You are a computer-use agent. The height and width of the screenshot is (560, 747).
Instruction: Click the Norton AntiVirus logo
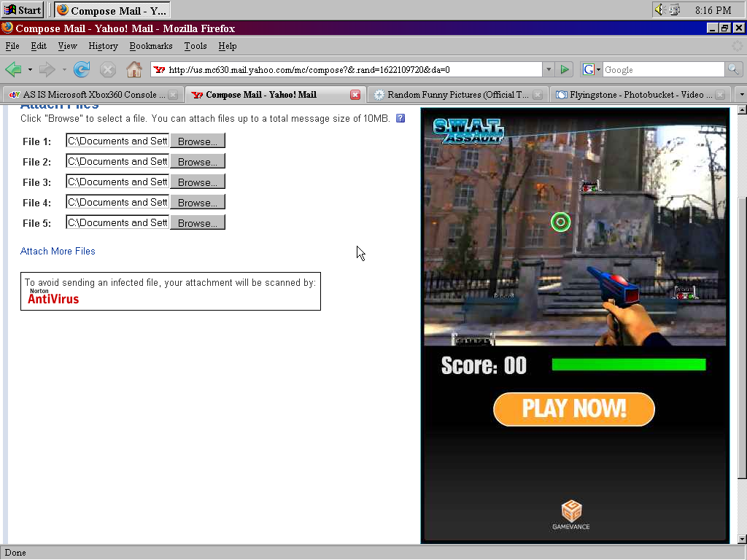point(53,296)
